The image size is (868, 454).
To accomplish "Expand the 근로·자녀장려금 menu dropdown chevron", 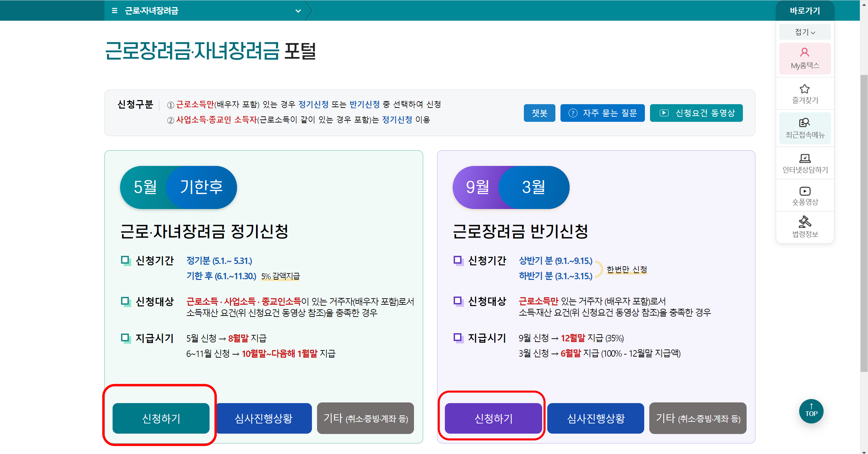I will (298, 11).
